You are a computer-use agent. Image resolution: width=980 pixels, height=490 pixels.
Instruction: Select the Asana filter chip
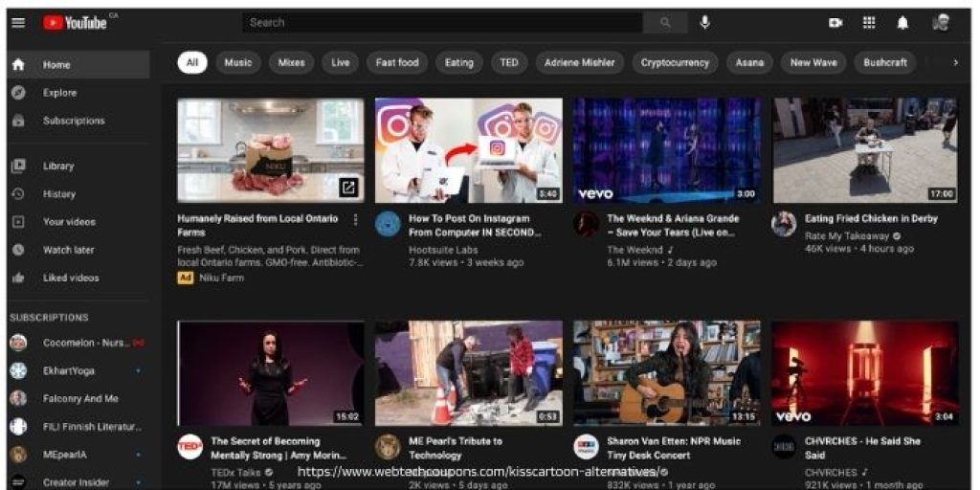[x=749, y=62]
